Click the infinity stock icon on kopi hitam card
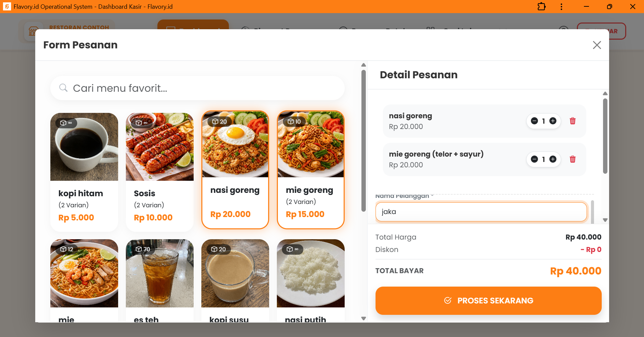This screenshot has width=644, height=337. [x=66, y=123]
